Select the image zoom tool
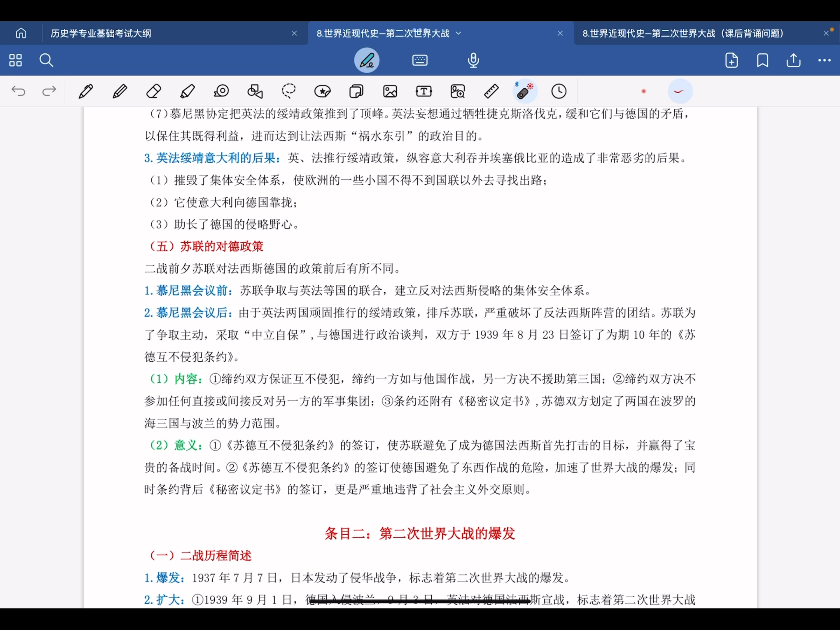 [458, 91]
